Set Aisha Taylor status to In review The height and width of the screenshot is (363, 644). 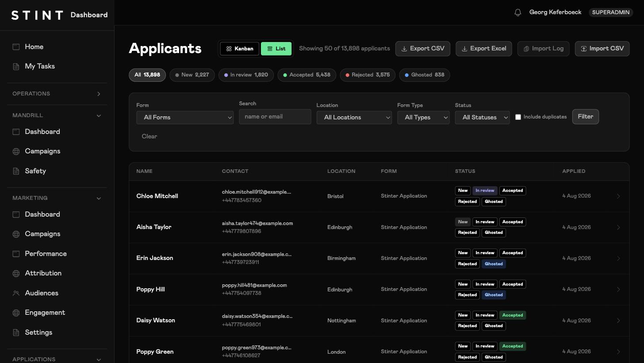tap(485, 222)
